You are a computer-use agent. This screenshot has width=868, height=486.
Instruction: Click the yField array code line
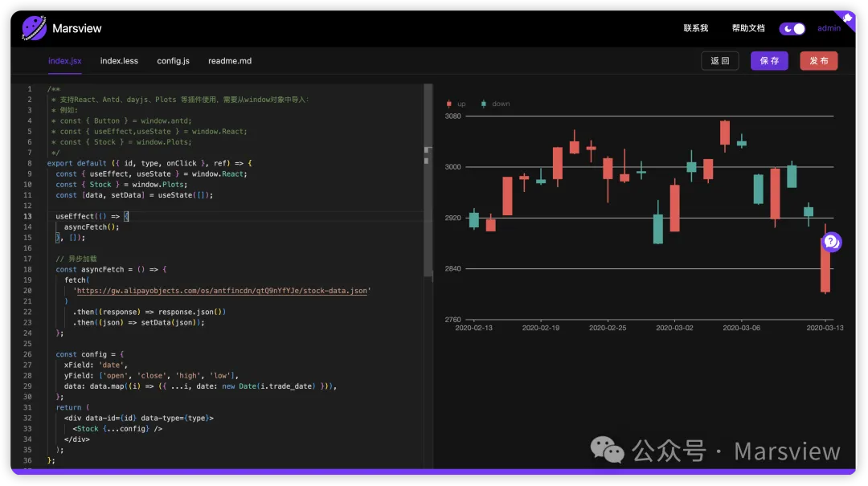151,375
